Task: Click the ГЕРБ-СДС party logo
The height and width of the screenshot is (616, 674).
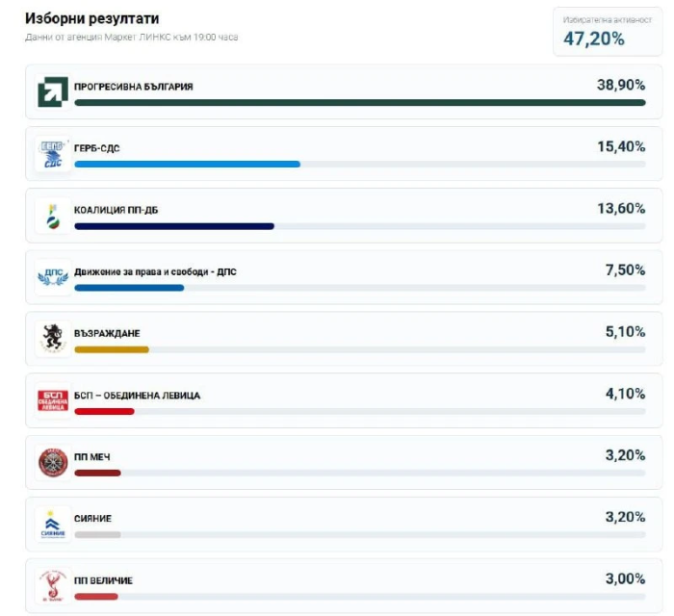Action: tap(52, 153)
